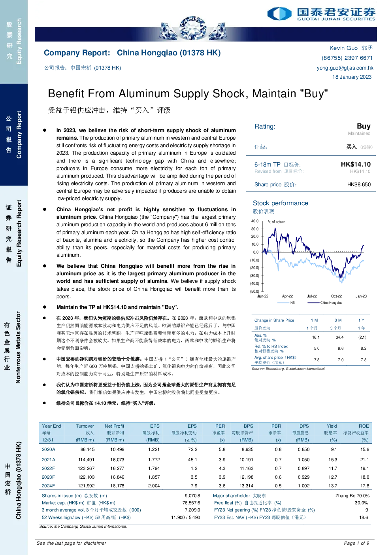
Task: Click the Net Profit column header
Action: click(114, 426)
